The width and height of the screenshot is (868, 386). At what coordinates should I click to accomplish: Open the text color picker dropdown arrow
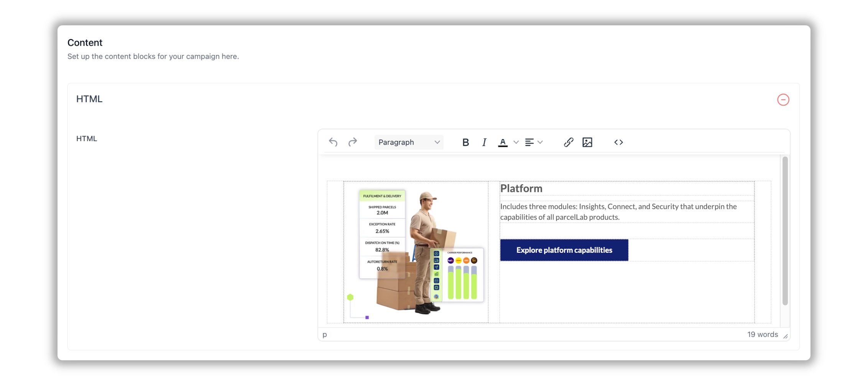pos(516,142)
